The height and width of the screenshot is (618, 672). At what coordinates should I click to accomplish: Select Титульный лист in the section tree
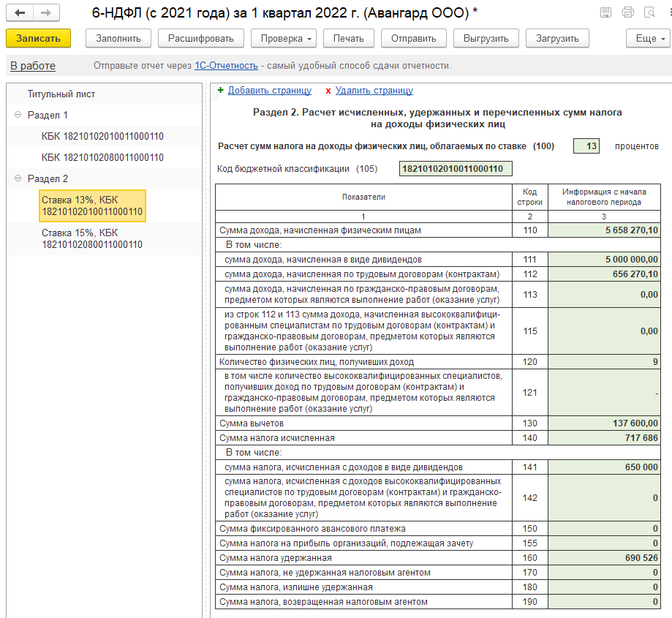pos(61,94)
